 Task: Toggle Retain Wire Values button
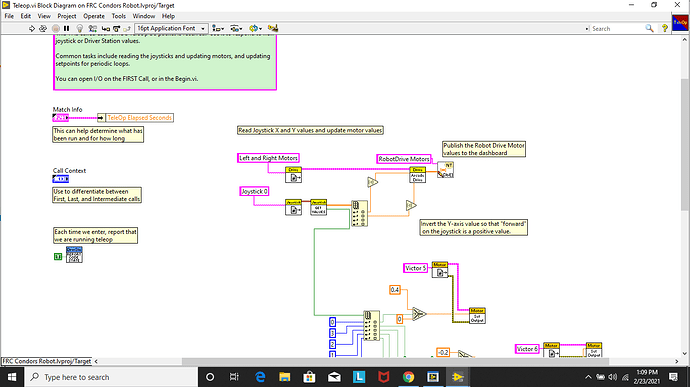(92, 28)
